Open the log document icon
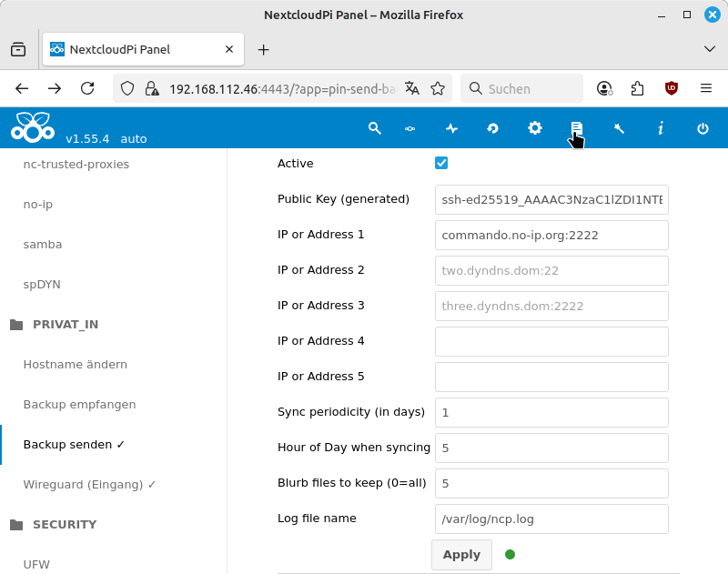This screenshot has width=728, height=574. point(576,128)
